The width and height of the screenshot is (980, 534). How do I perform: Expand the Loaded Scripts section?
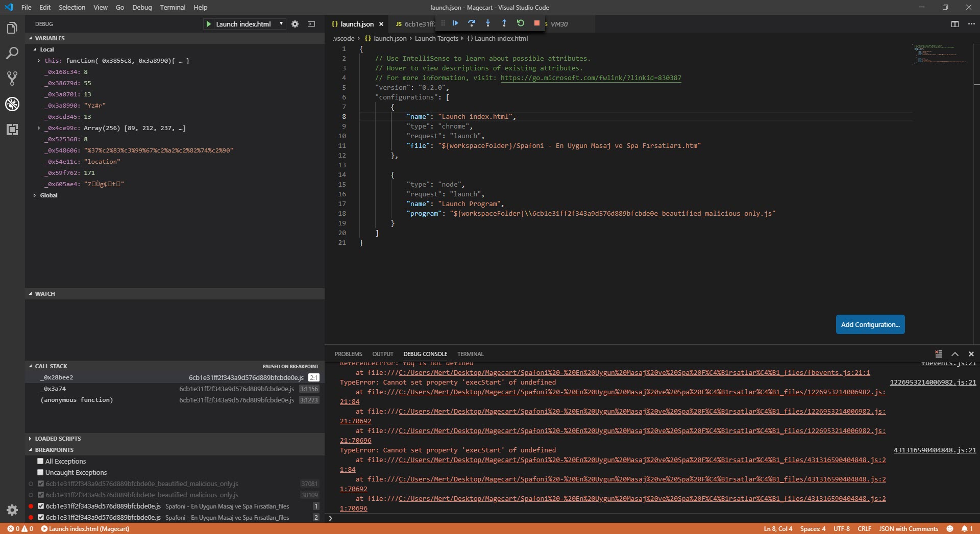(x=31, y=439)
